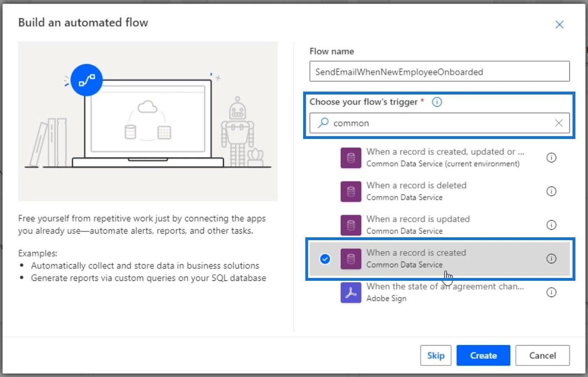
Task: Click info icon for 'When a record is deleted'
Action: pyautogui.click(x=551, y=191)
